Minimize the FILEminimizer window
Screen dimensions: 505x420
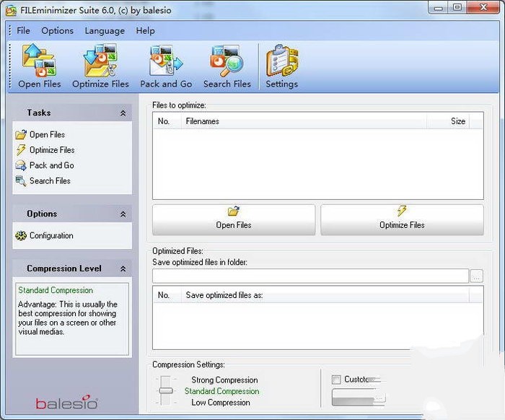(x=439, y=7)
